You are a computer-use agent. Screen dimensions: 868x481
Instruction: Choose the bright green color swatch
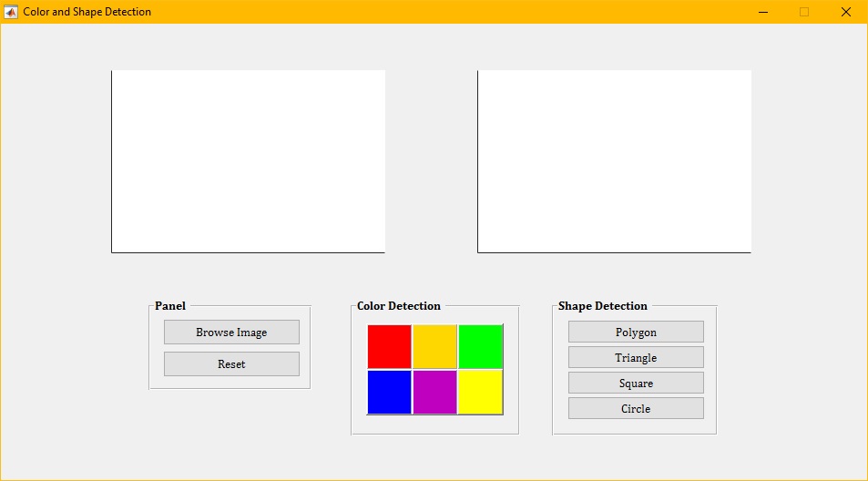click(x=480, y=346)
